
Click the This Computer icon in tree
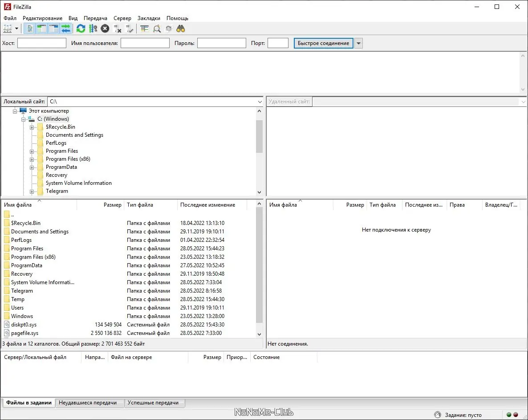tap(23, 110)
